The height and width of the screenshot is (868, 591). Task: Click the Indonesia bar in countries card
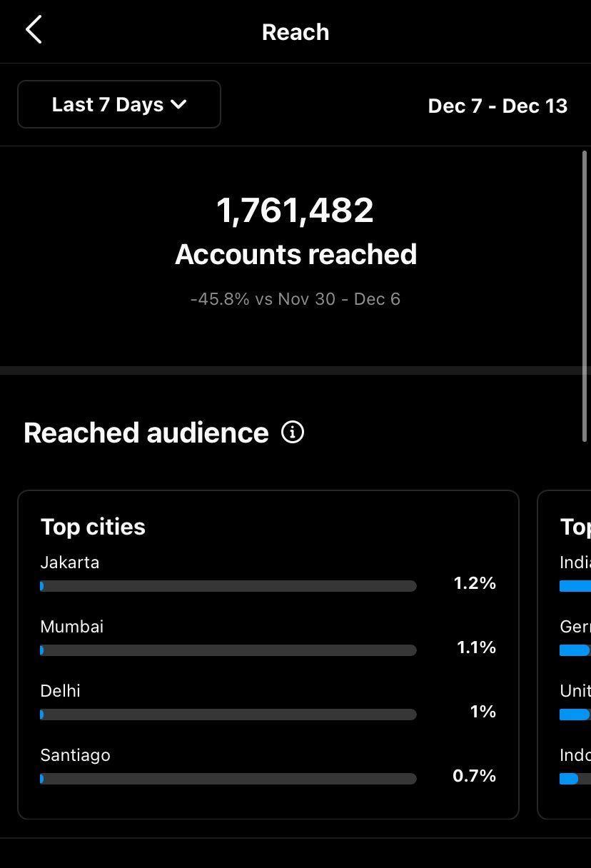(570, 779)
